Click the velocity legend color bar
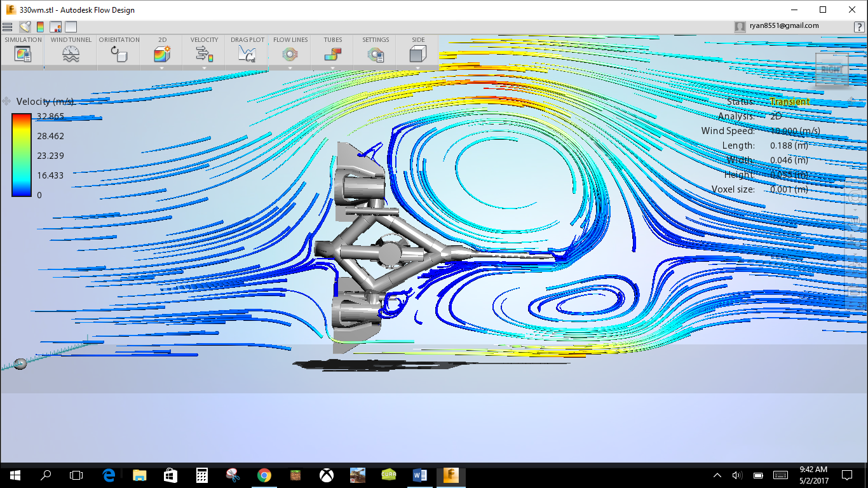The image size is (868, 488). click(x=22, y=155)
